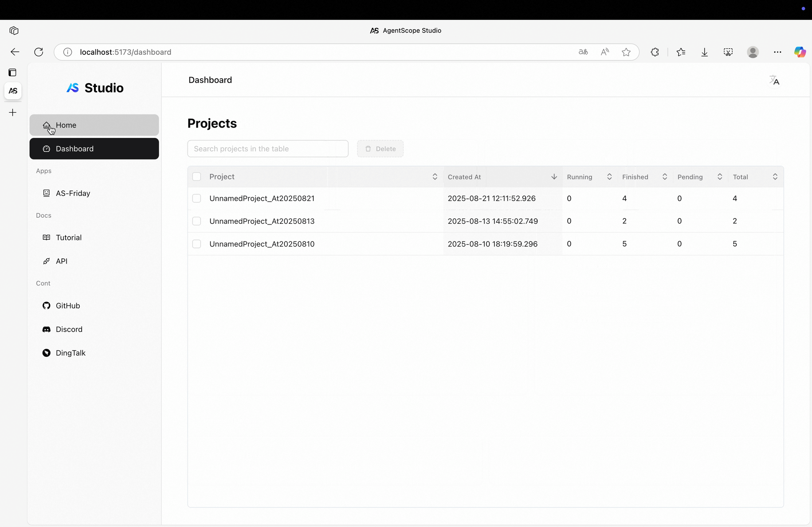Check the box for UnnamedProject_At20250821
Image resolution: width=812 pixels, height=527 pixels.
tap(197, 198)
